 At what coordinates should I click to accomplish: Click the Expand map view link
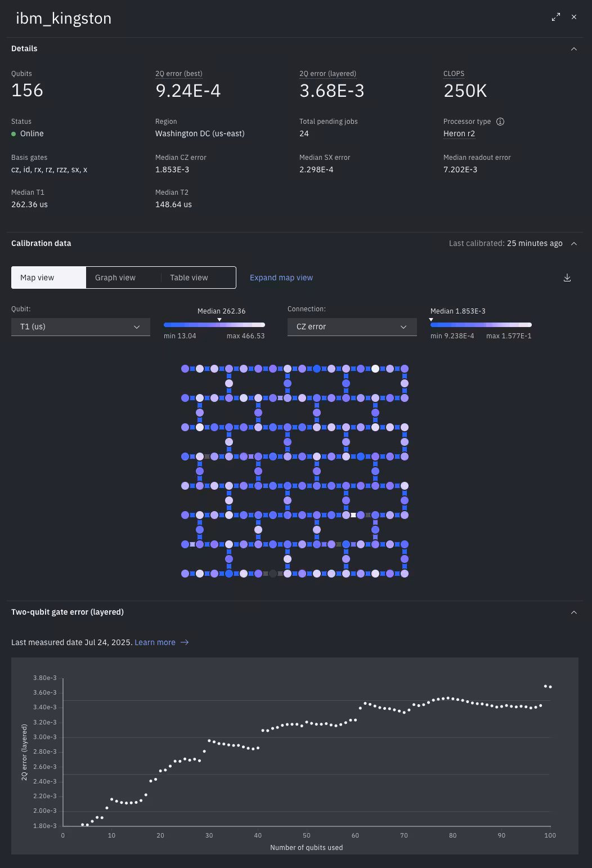coord(281,278)
